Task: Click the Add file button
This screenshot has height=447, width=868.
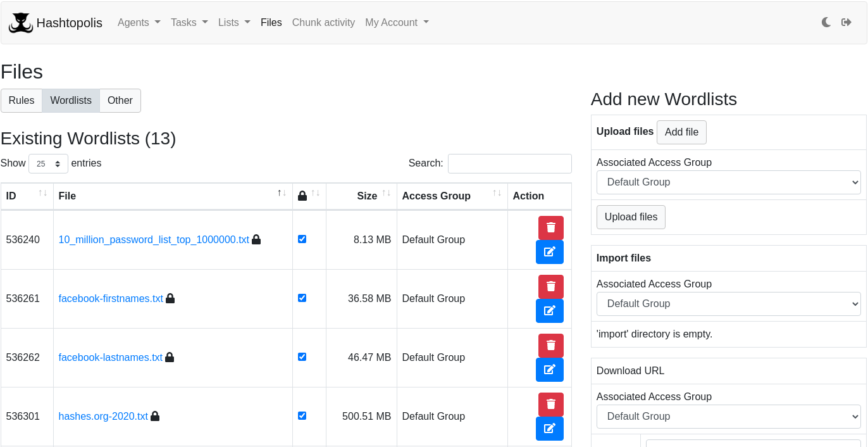Action: click(x=681, y=132)
